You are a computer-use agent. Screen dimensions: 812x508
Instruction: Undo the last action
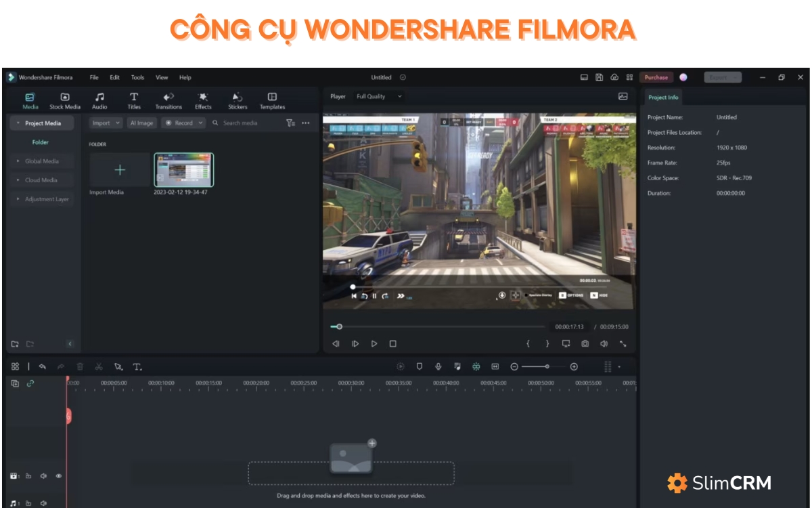coord(42,366)
